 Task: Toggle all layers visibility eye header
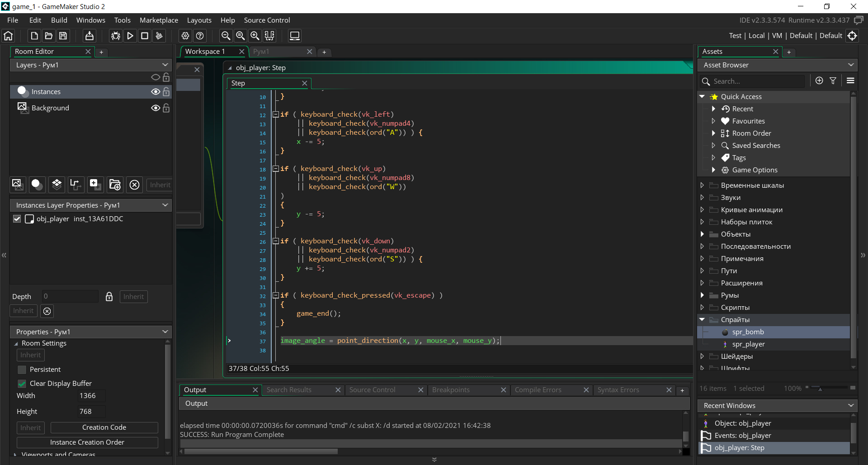tap(156, 77)
